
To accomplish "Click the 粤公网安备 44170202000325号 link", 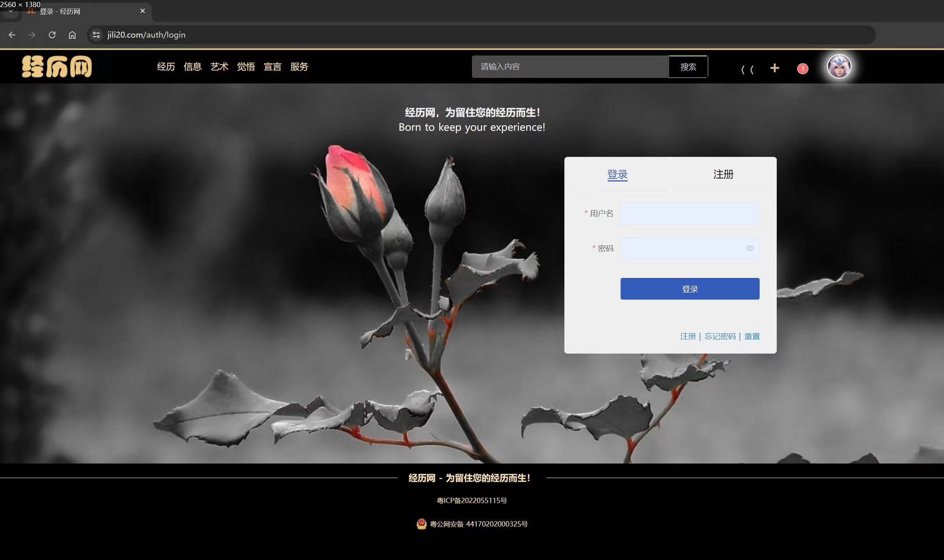I will 479,524.
